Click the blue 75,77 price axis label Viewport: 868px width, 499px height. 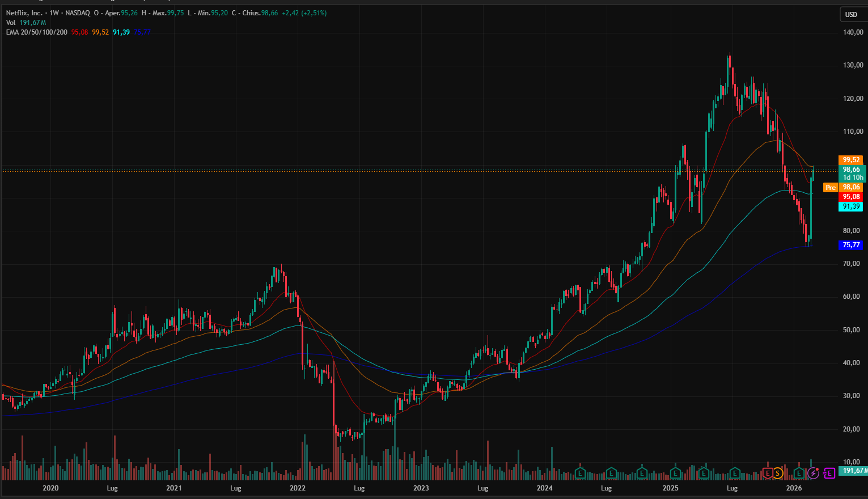pyautogui.click(x=851, y=245)
